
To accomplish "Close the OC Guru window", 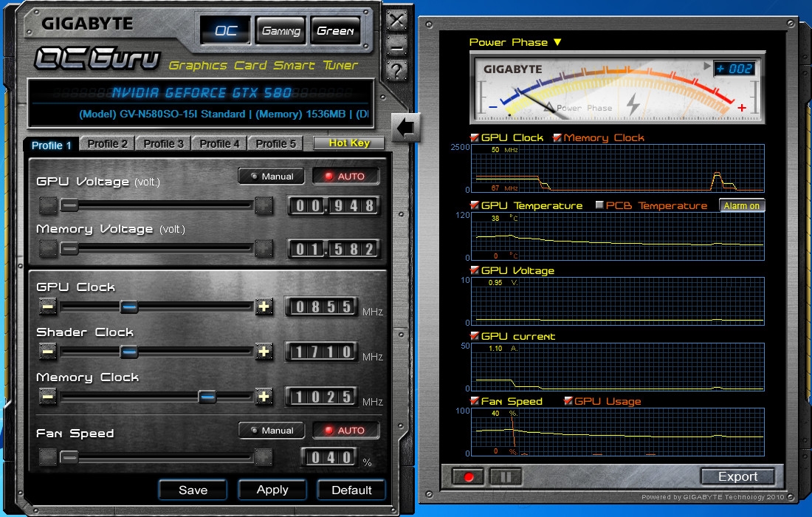I will (396, 21).
